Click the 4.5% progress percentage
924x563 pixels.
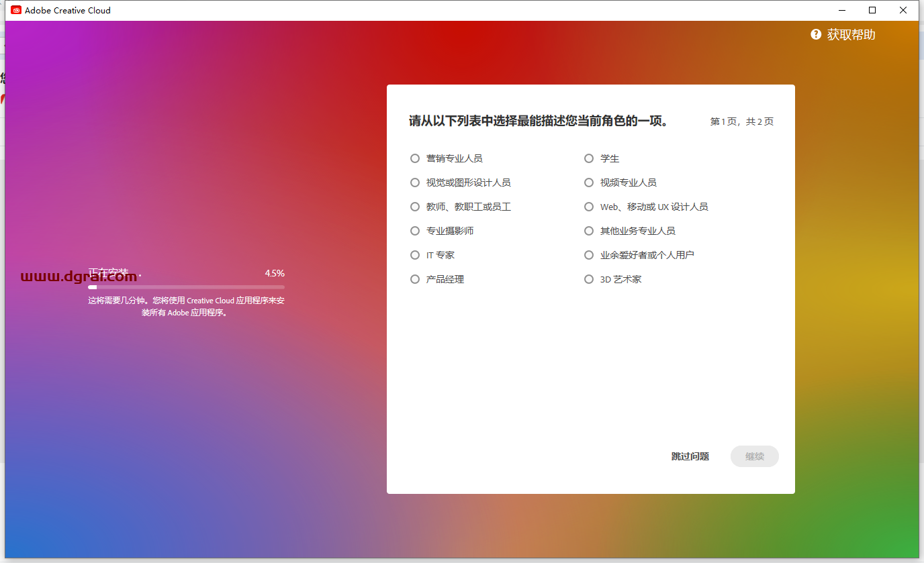click(275, 273)
